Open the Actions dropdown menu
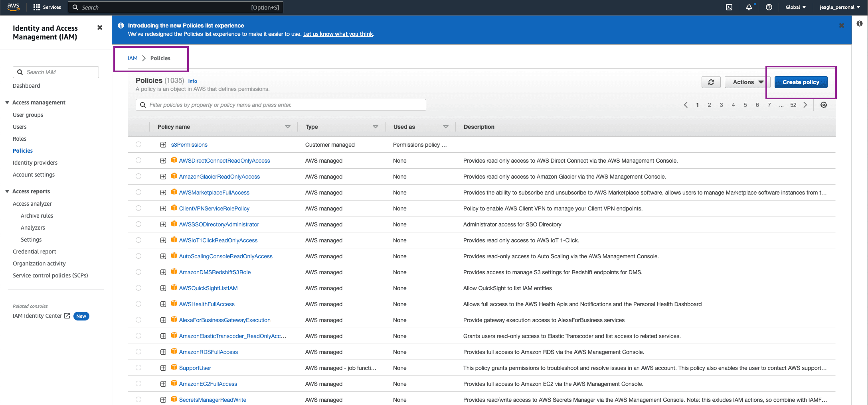868x405 pixels. (747, 82)
